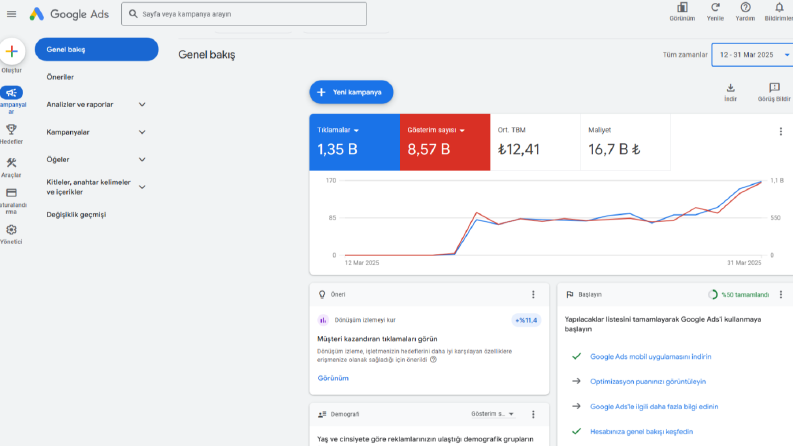Open Yardım help icon

pyautogui.click(x=745, y=8)
